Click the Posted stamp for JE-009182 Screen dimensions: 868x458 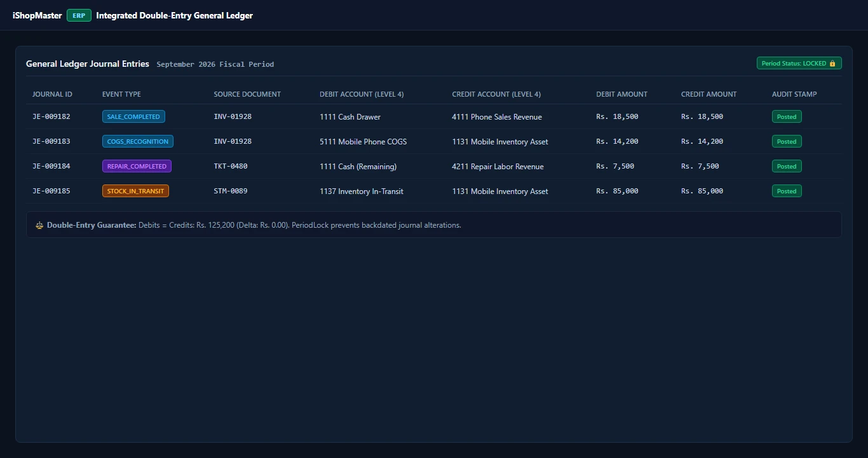coord(787,116)
